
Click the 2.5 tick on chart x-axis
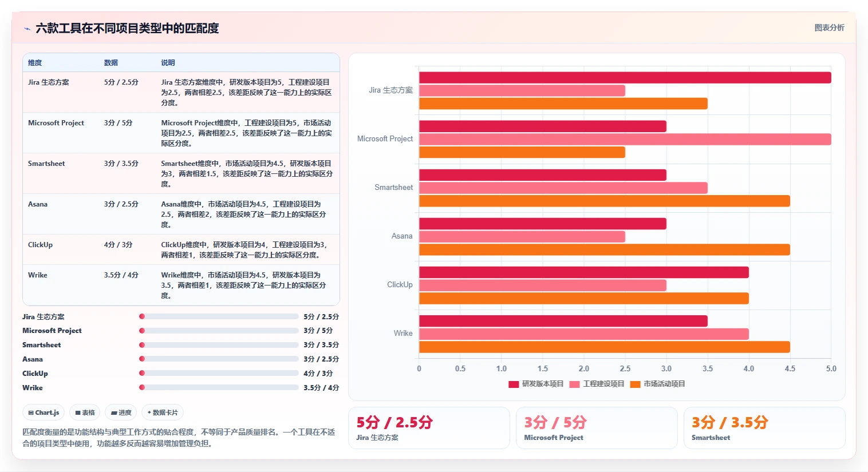(625, 369)
